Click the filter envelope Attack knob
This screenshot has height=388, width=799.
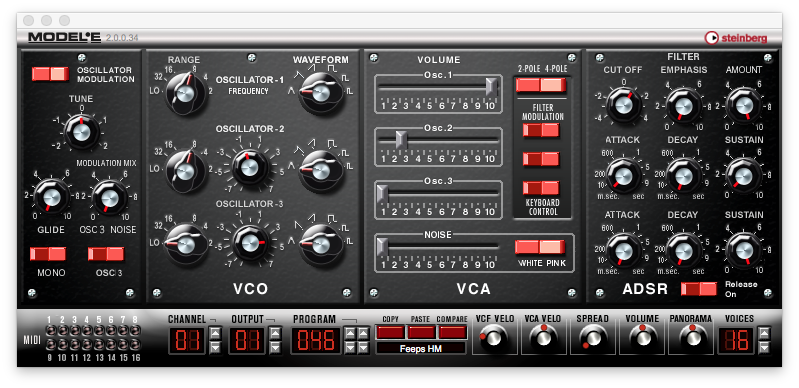point(623,175)
